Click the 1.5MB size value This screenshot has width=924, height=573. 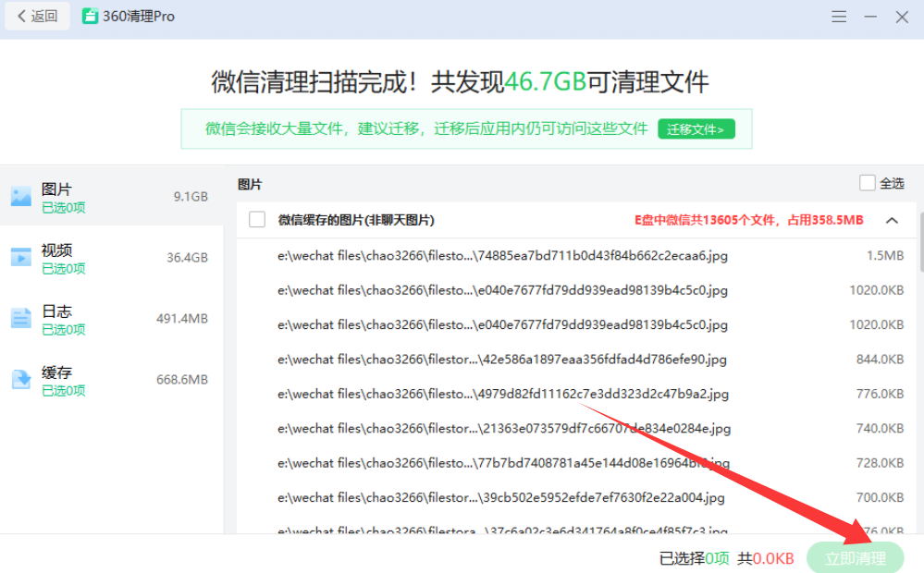click(x=885, y=256)
